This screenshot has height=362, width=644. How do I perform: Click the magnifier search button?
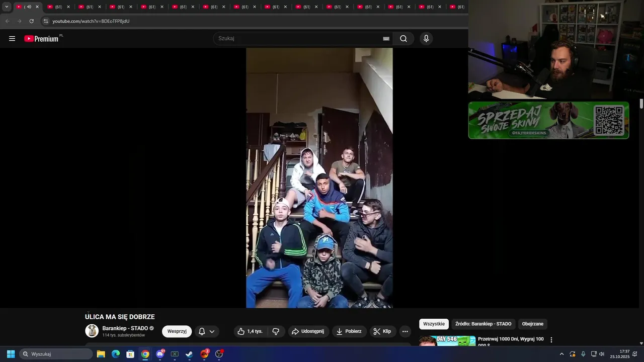[x=404, y=39]
